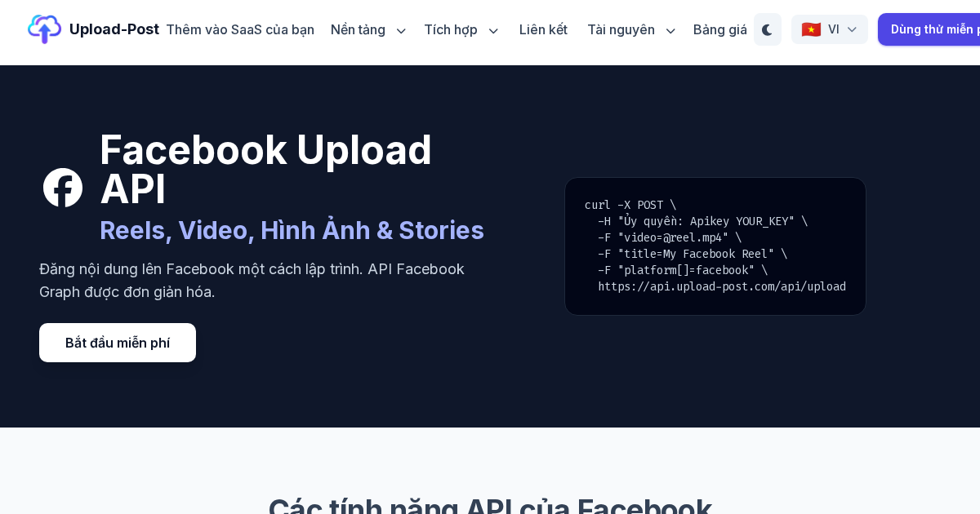Click the Apikey YOUR_KEY header line
The width and height of the screenshot is (980, 514).
tap(702, 221)
